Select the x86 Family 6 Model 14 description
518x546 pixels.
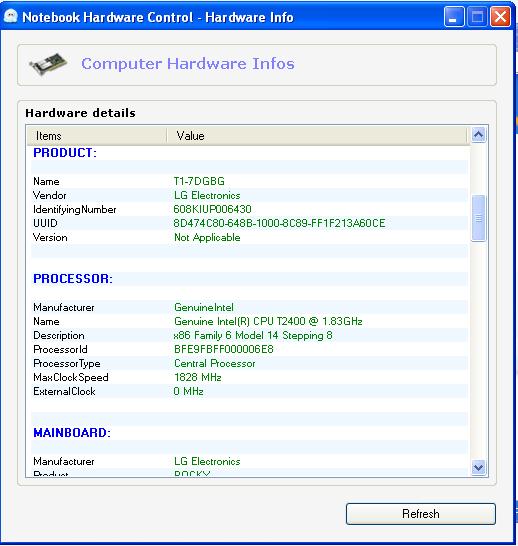click(253, 335)
